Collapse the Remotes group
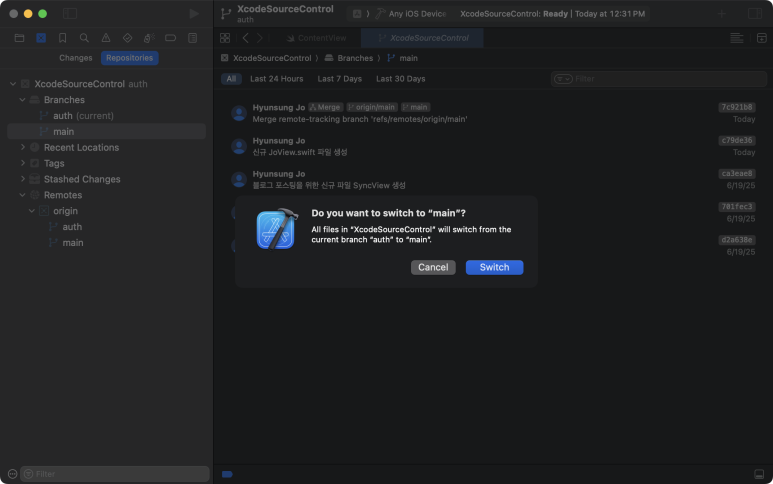 (x=22, y=195)
